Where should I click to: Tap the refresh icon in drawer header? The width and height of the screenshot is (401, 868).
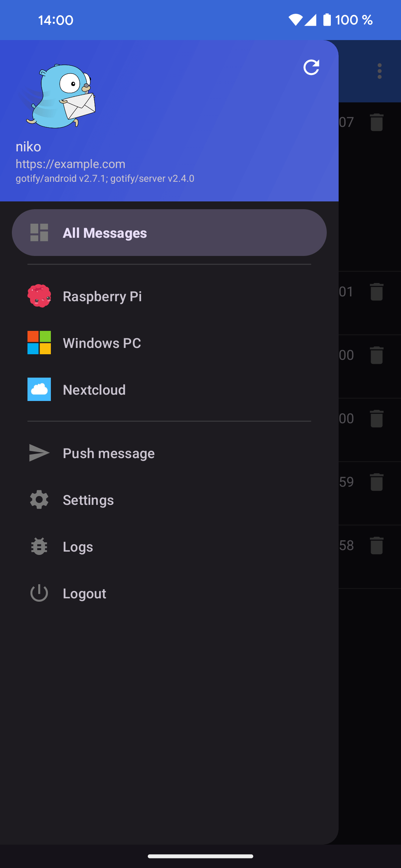pos(311,68)
